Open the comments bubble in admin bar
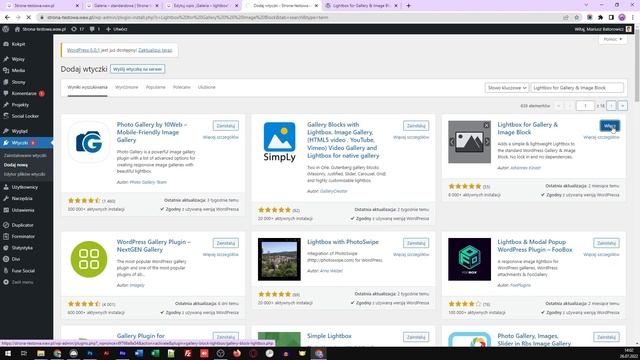This screenshot has width=640, height=360. 95,29
